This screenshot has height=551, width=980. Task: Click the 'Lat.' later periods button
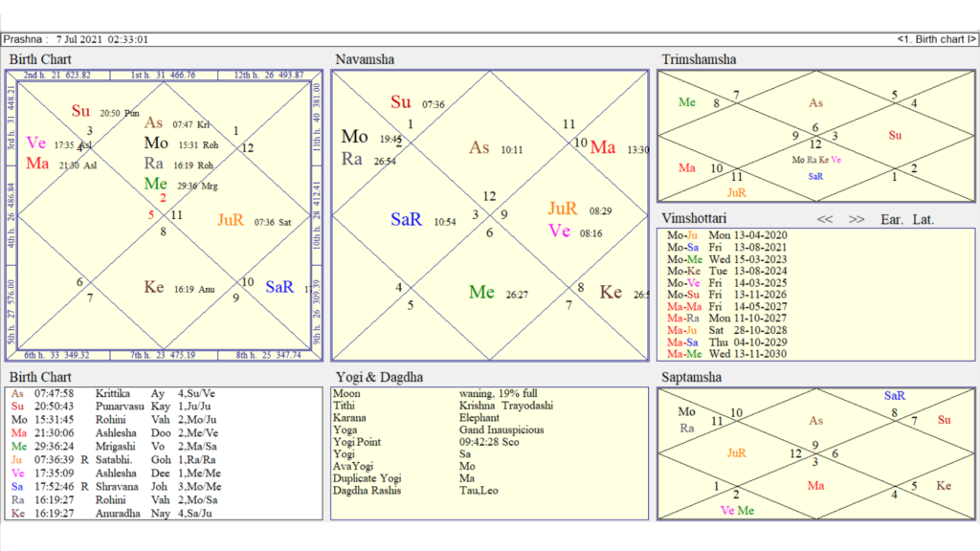pyautogui.click(x=924, y=219)
